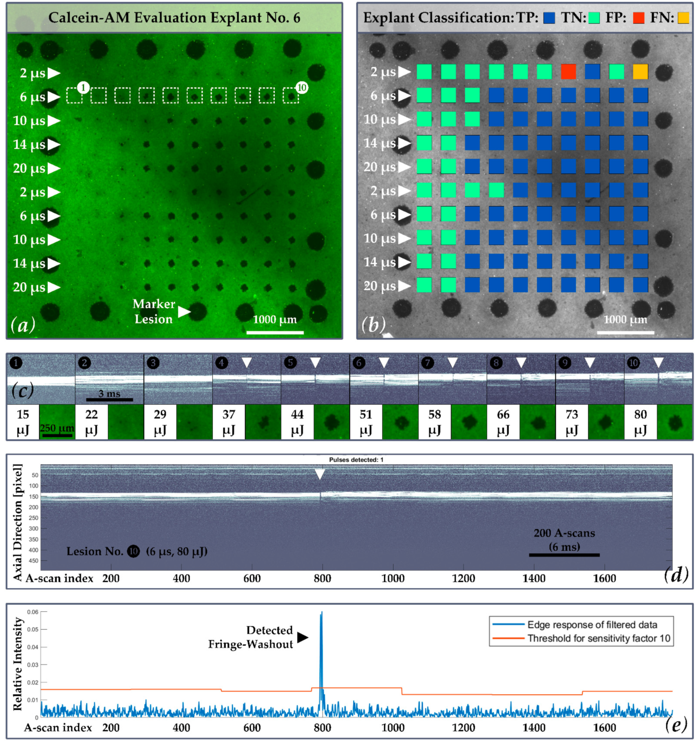Viewport: 700px width, 745px height.
Task: Click the 80 µJ lesion thumbnail
Action: click(x=675, y=422)
